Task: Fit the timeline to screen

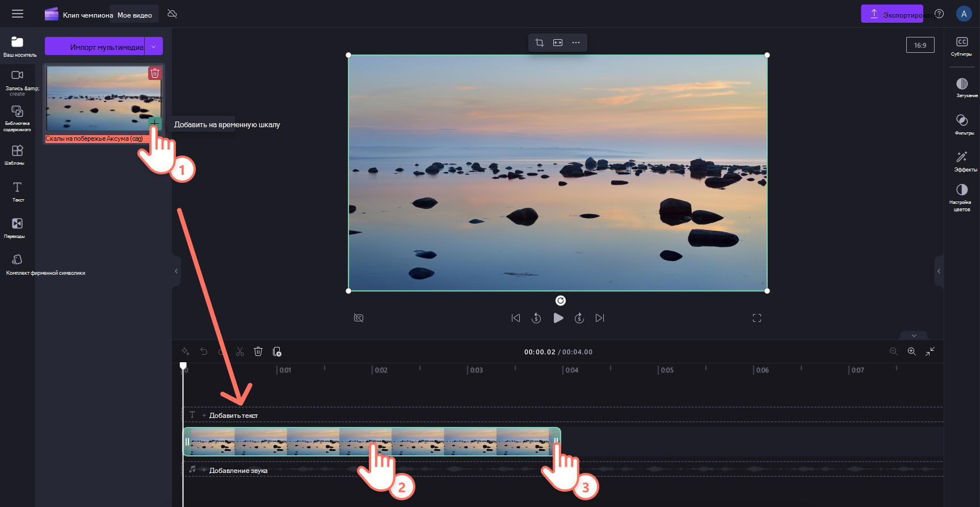Action: 930,351
